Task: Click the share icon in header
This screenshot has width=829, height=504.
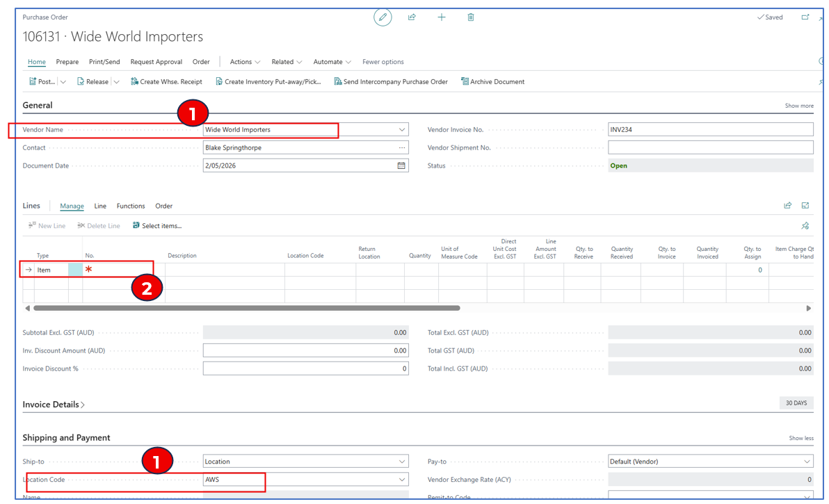Action: (412, 17)
